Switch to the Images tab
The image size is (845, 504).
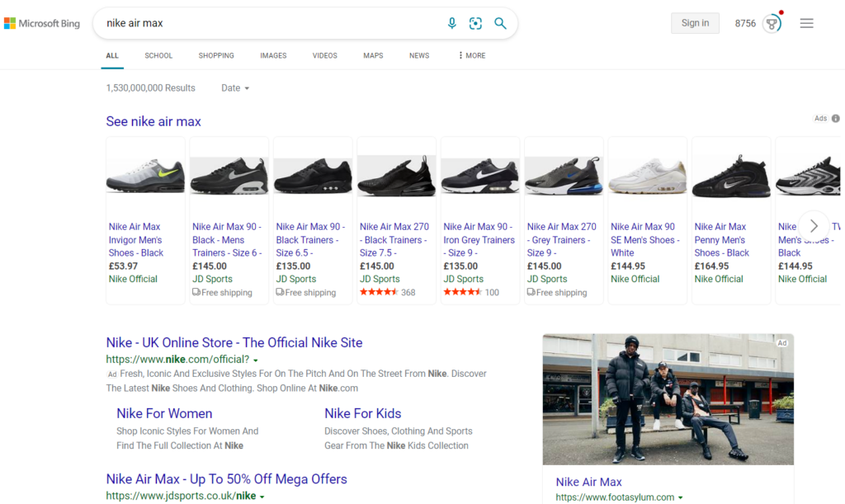click(273, 56)
